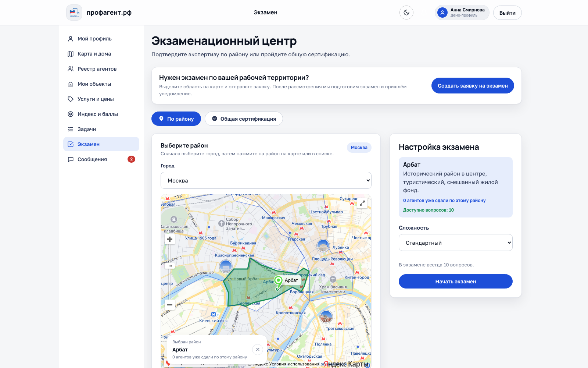Zoom out the map with minus button
Viewport: 588px width, 368px height.
point(170,304)
